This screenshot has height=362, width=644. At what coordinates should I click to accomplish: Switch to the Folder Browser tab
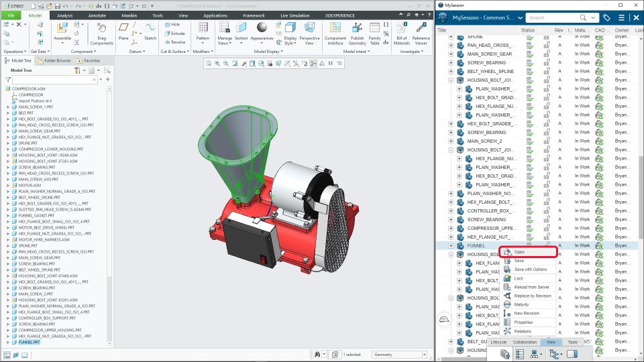coord(54,60)
